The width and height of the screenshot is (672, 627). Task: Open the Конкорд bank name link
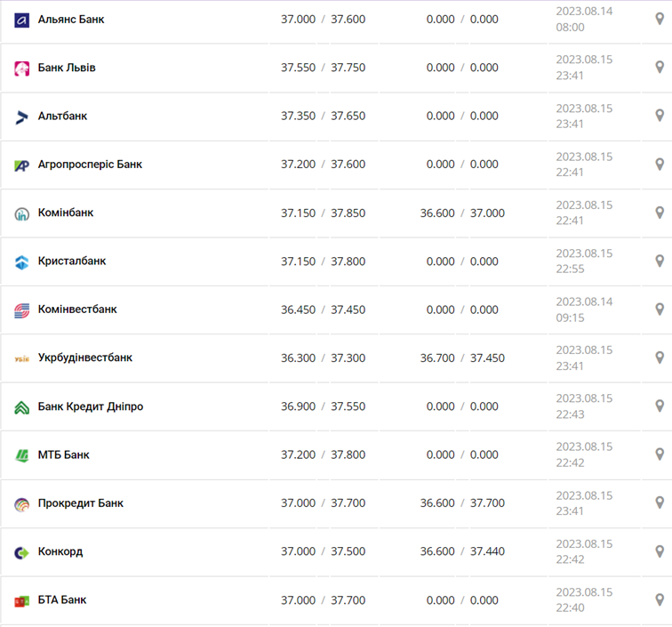60,551
